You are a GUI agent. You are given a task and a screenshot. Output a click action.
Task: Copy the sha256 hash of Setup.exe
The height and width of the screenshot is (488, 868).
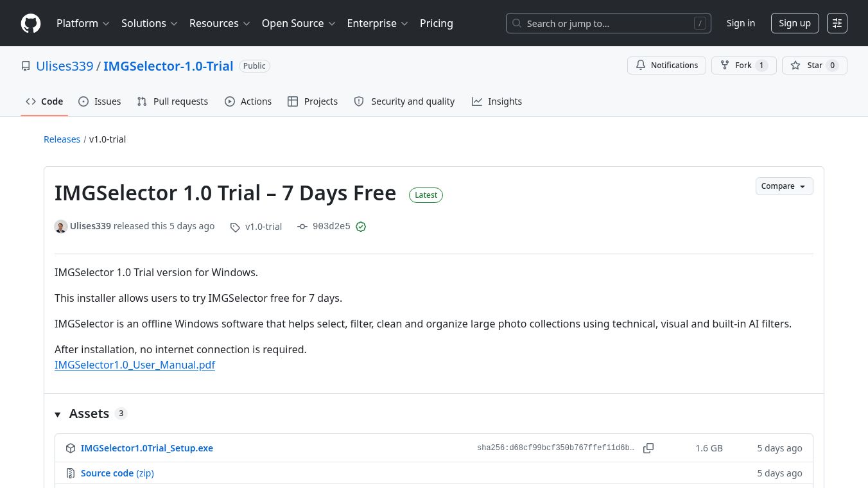[x=648, y=448]
